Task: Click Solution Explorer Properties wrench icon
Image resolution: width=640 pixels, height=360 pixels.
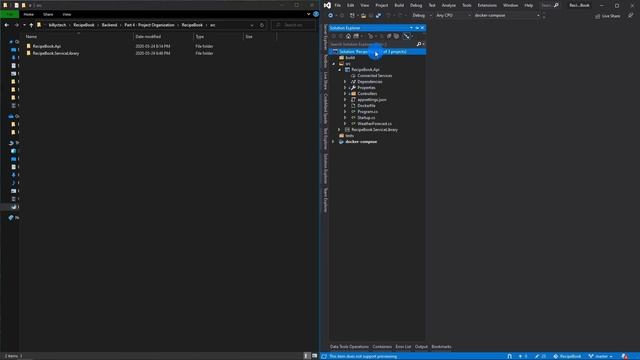Action: [406, 36]
